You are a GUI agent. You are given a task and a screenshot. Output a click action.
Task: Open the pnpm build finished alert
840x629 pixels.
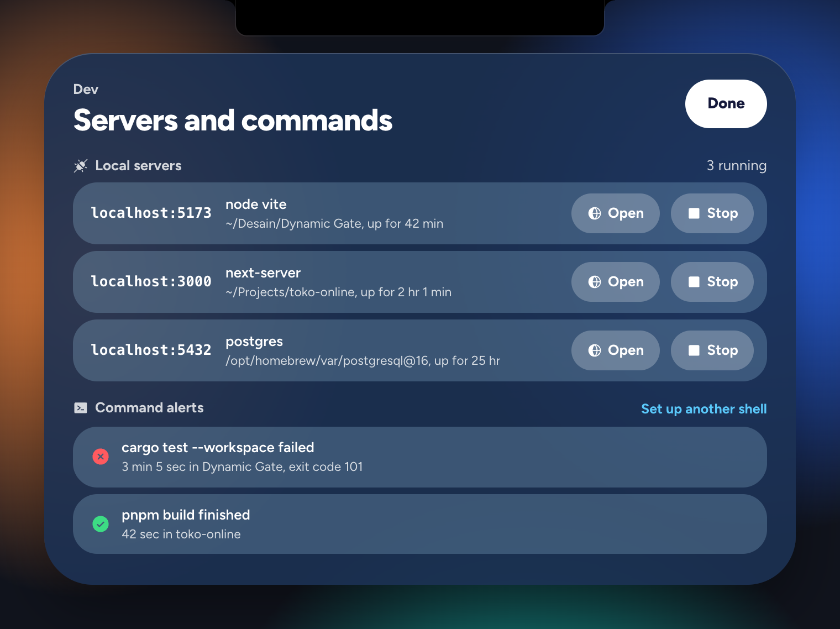[420, 524]
